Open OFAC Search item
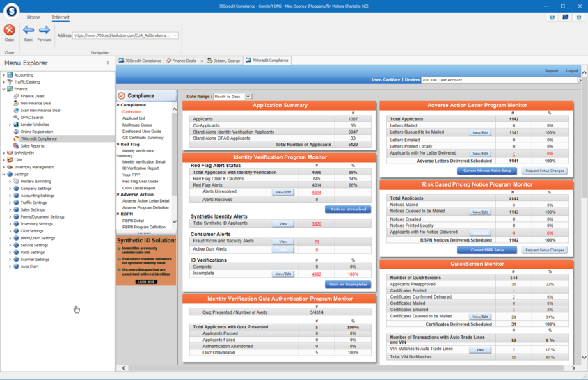 [x=32, y=118]
